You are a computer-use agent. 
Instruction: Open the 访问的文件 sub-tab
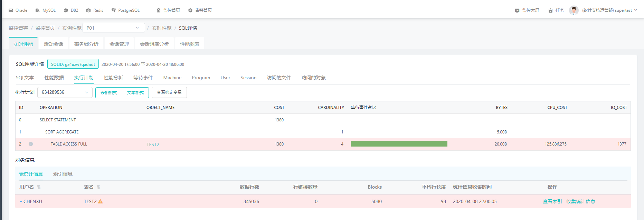click(279, 78)
